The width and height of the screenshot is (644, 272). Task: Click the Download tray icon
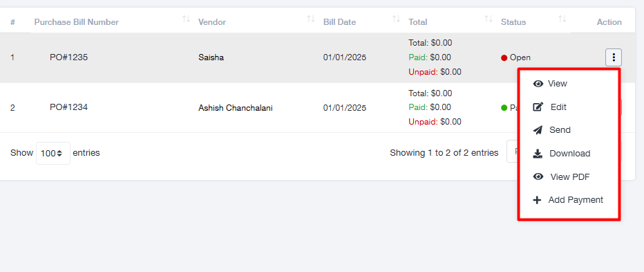coord(538,154)
